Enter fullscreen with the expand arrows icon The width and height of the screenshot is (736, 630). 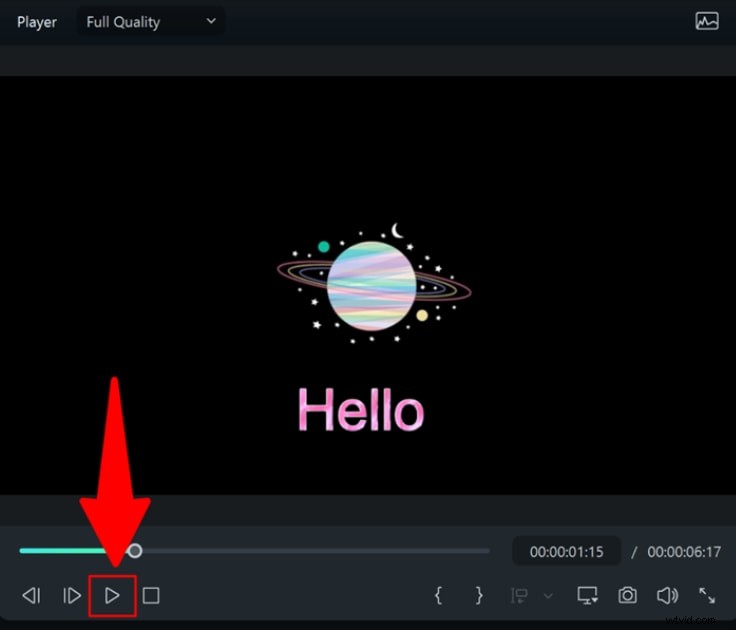click(707, 595)
